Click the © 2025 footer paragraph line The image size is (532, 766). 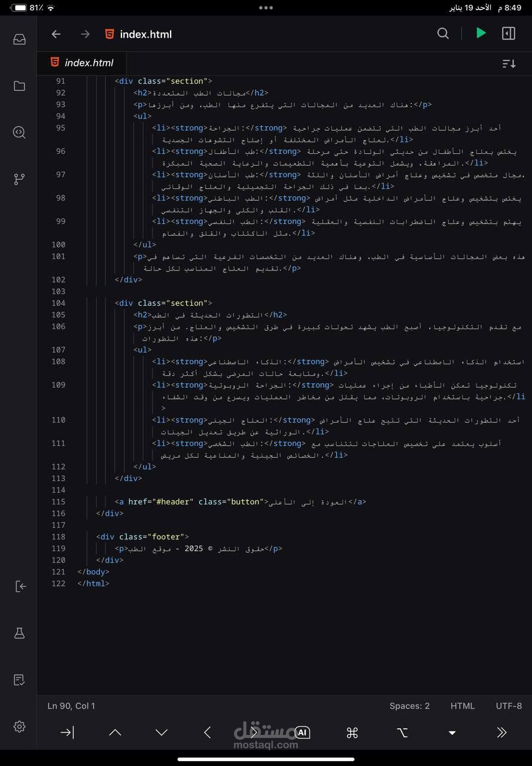pos(198,548)
